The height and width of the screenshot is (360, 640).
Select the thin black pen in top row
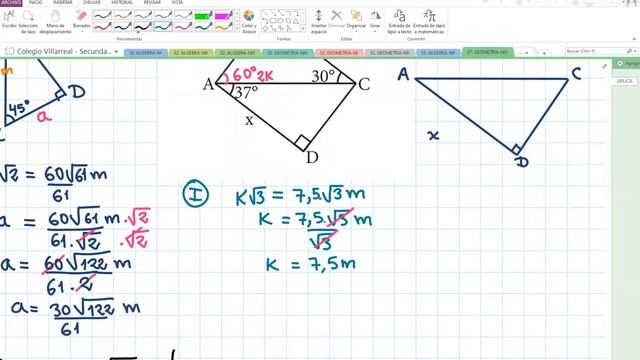tap(102, 16)
